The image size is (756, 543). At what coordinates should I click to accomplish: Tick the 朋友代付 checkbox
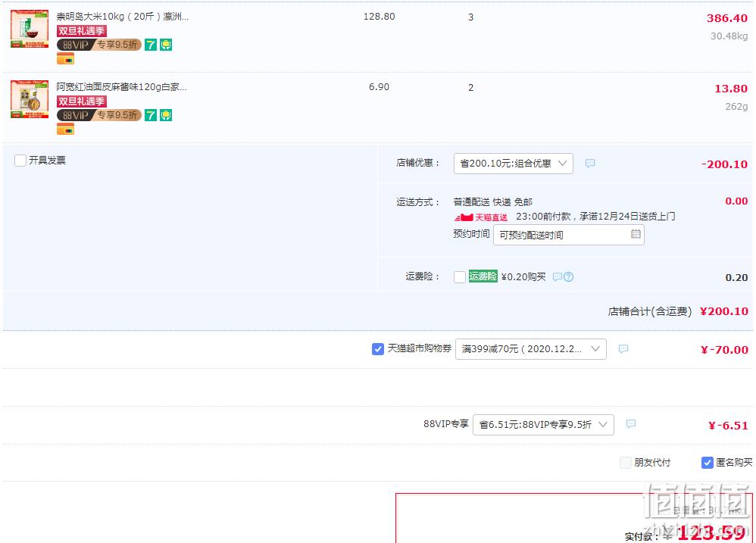(x=626, y=463)
